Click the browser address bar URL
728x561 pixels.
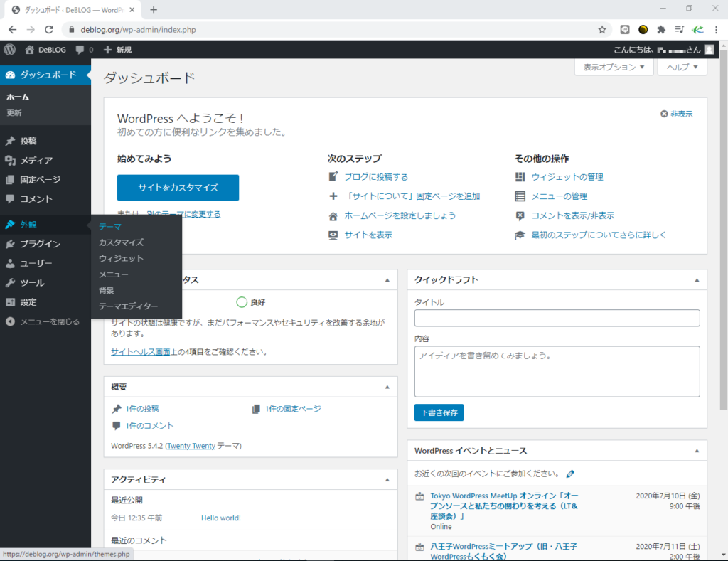coord(139,30)
